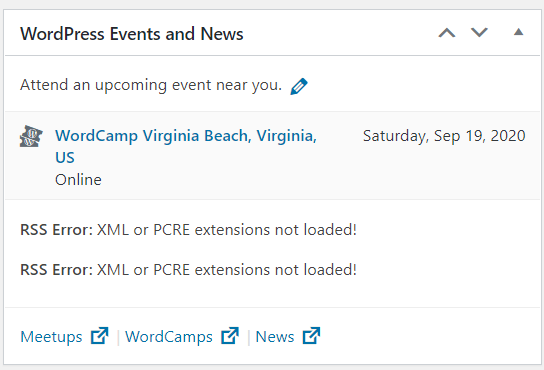Screen dimensions: 544x370
Task: Click the external link icon after News
Action: (311, 336)
